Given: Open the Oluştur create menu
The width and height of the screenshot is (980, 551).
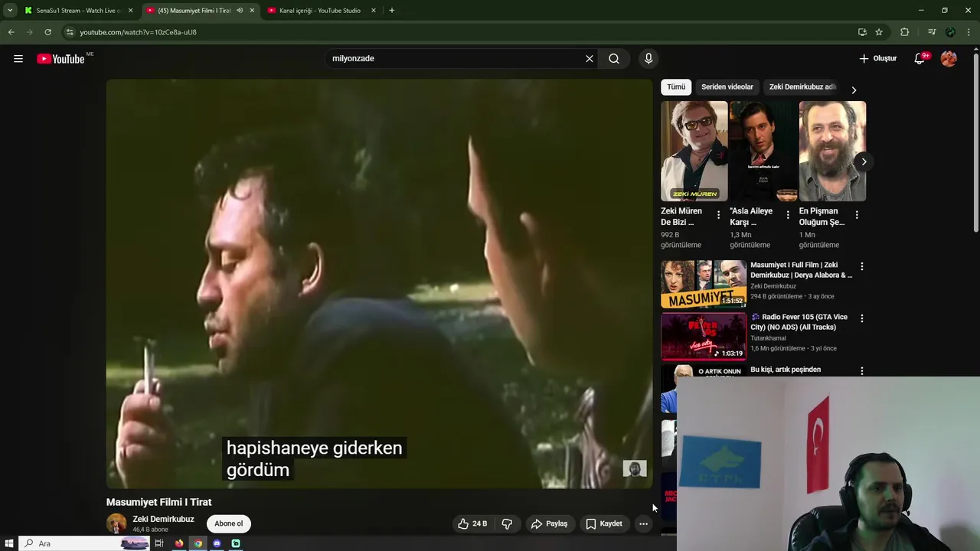Looking at the screenshot, I should click(877, 59).
